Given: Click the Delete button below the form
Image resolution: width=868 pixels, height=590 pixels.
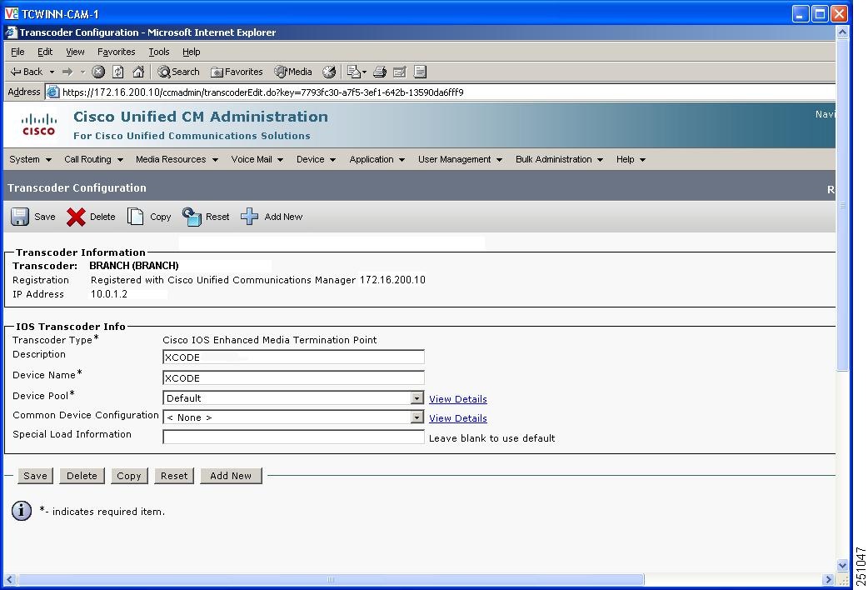Looking at the screenshot, I should [x=82, y=475].
